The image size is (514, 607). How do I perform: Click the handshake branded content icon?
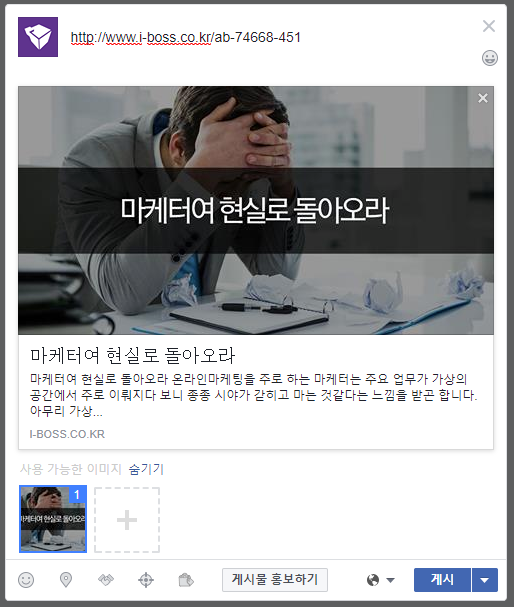click(106, 580)
